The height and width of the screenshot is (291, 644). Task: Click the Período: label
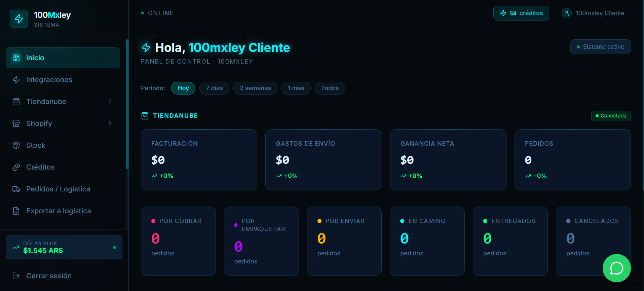(x=153, y=88)
